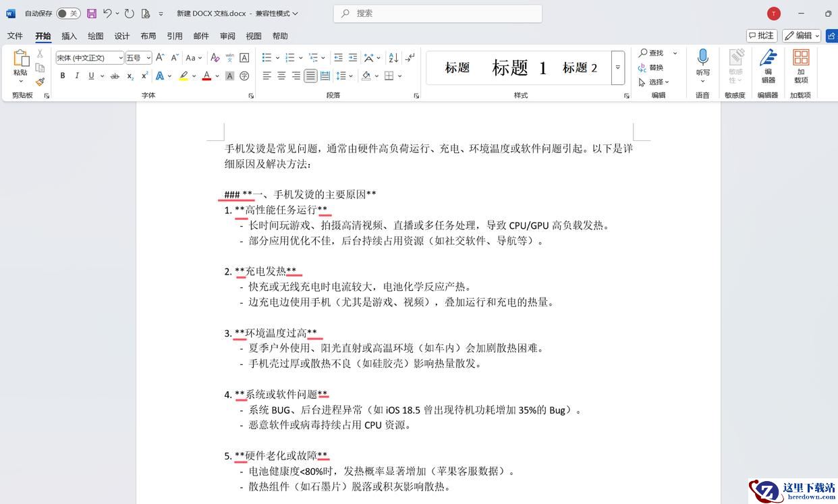The image size is (838, 504).
Task: Open the 审阅 (Review) tab
Action: click(x=227, y=36)
